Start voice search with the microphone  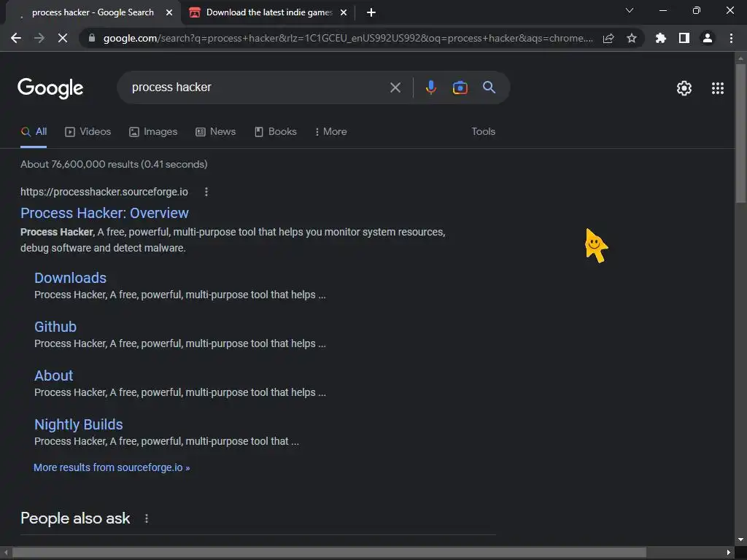tap(430, 87)
